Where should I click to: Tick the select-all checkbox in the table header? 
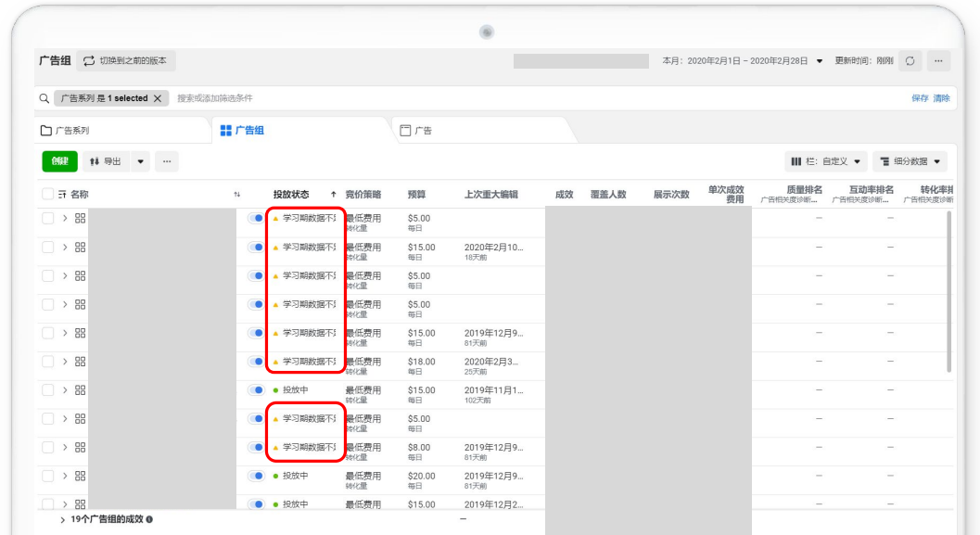coord(47,194)
